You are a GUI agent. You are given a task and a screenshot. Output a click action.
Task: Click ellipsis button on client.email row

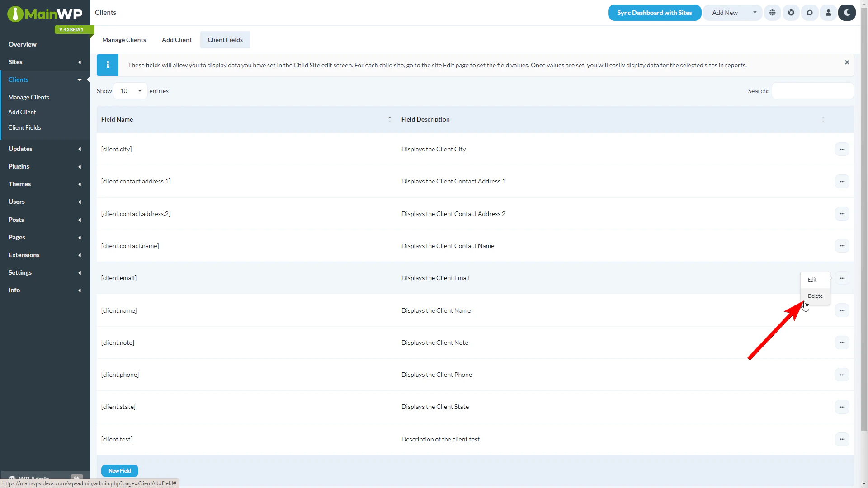point(842,278)
